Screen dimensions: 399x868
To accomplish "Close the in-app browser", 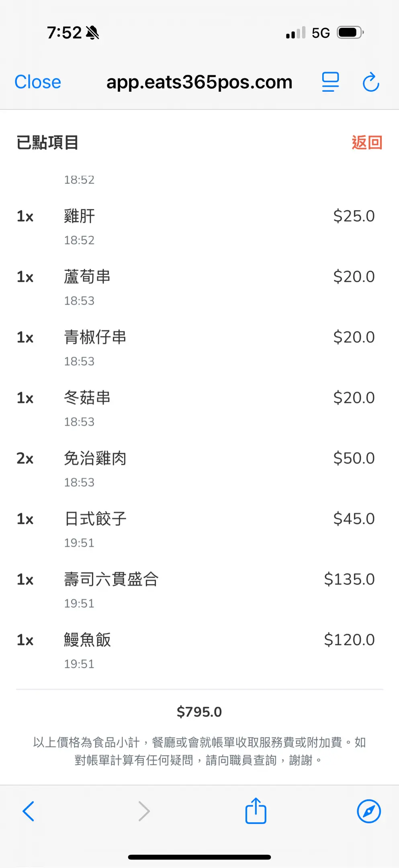I will pyautogui.click(x=38, y=82).
